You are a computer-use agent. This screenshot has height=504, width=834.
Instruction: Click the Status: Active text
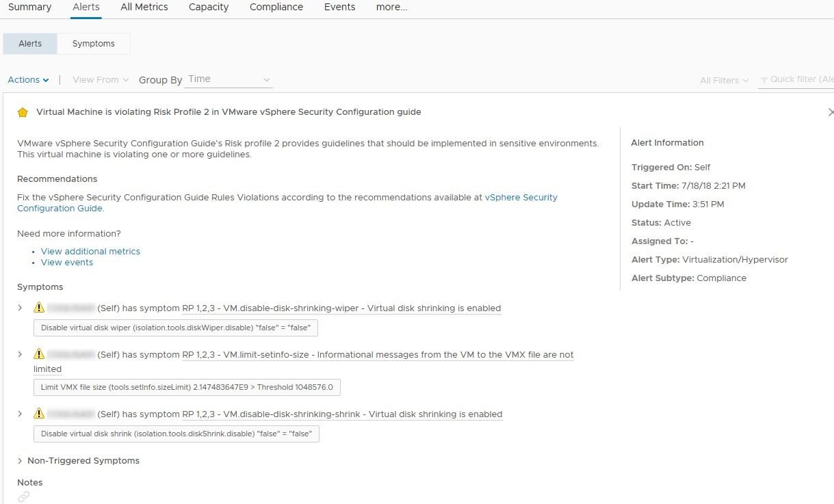pyautogui.click(x=661, y=223)
